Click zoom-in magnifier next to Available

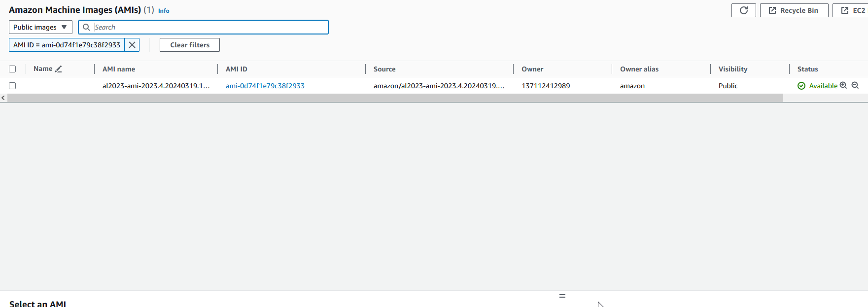(x=843, y=85)
